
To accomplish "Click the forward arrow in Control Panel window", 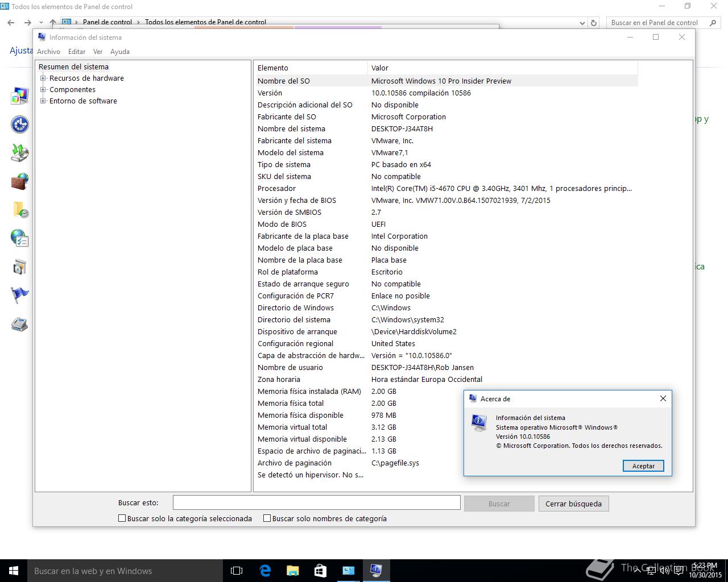I will coord(27,23).
